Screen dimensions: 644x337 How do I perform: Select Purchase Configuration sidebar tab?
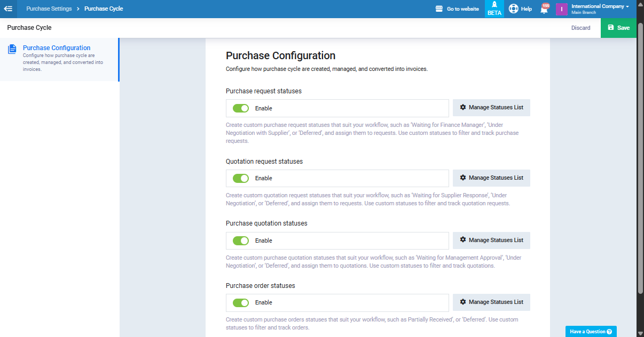coord(57,48)
